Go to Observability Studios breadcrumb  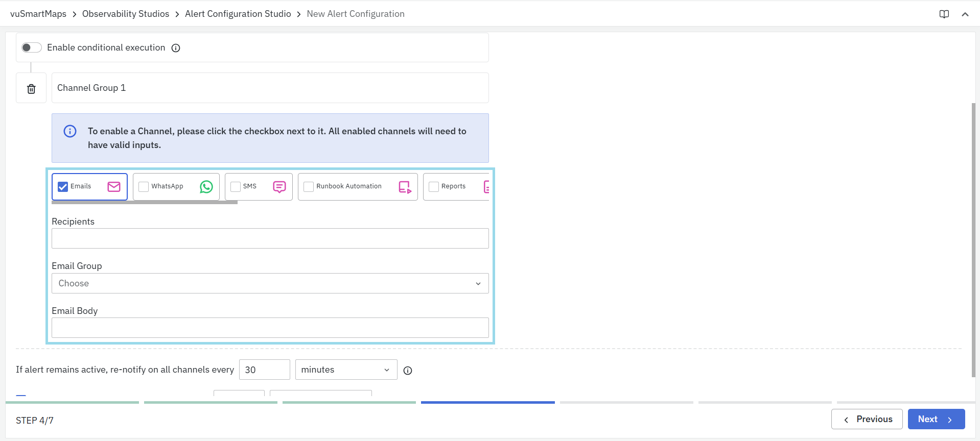126,14
